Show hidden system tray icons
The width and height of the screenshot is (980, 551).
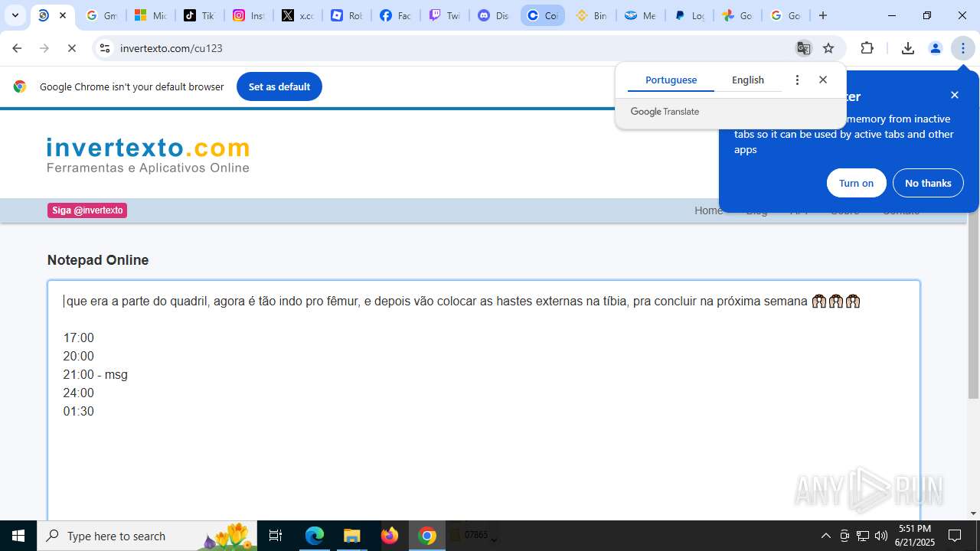(x=825, y=536)
